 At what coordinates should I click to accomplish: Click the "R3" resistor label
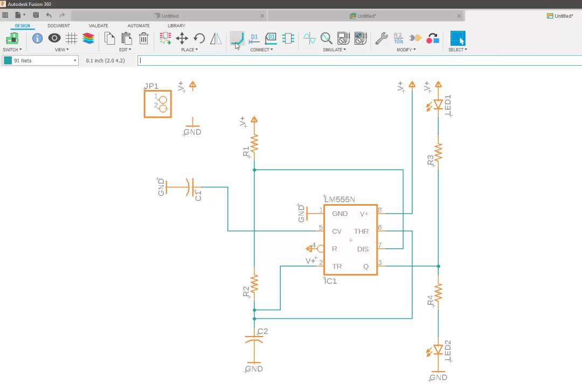(x=430, y=160)
